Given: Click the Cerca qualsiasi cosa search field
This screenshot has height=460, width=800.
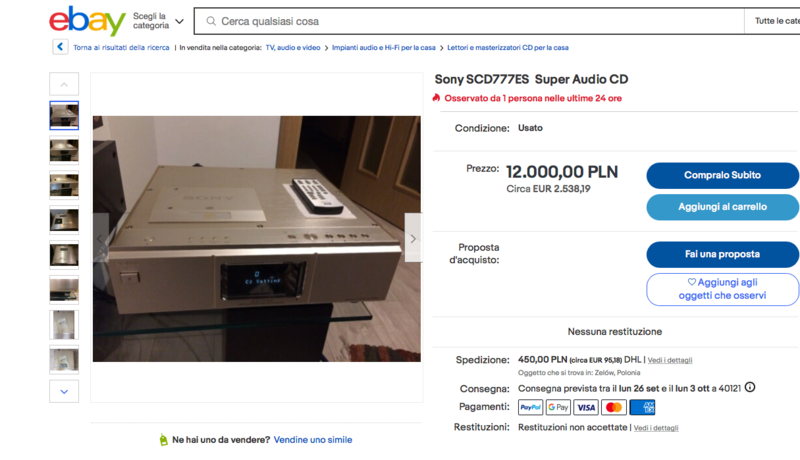Looking at the screenshot, I should point(469,21).
